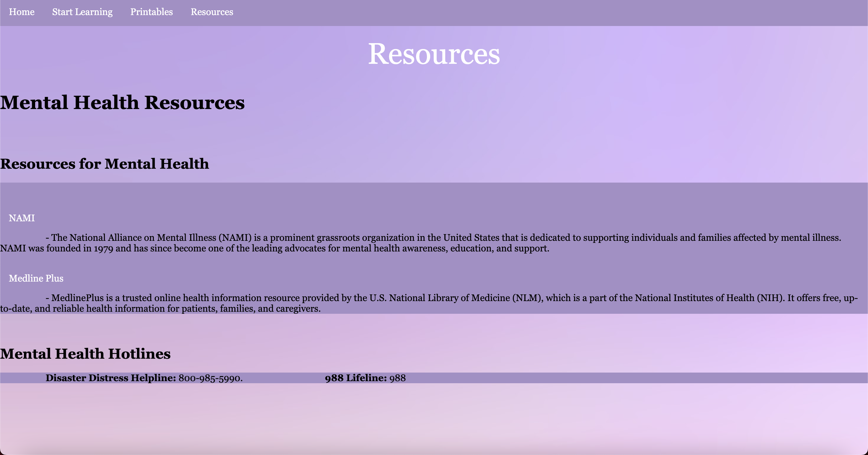Open the Medline Plus resource link
Viewport: 868px width, 455px height.
coord(36,279)
